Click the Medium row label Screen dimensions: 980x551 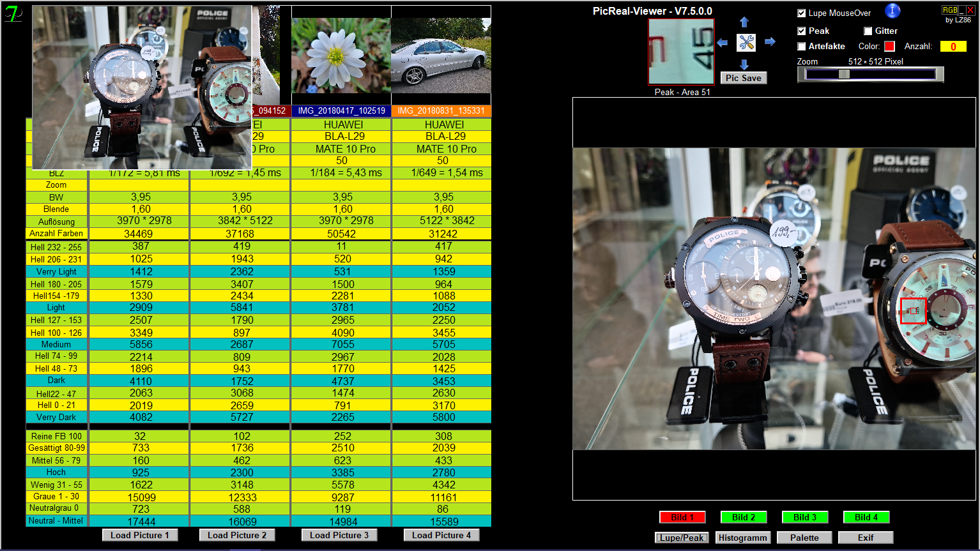pyautogui.click(x=56, y=344)
